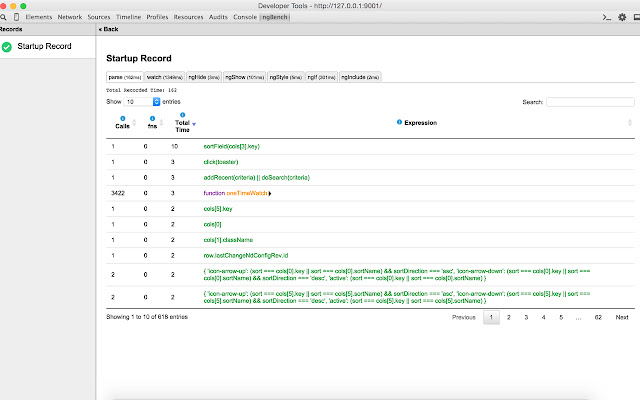Open DevTools settings gear
640x400 pixels.
point(622,17)
